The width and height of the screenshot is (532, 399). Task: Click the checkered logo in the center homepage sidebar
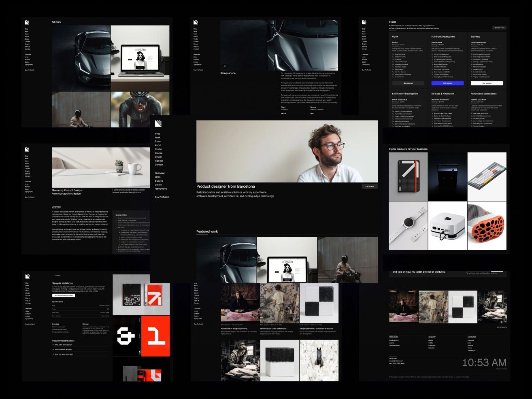[158, 123]
